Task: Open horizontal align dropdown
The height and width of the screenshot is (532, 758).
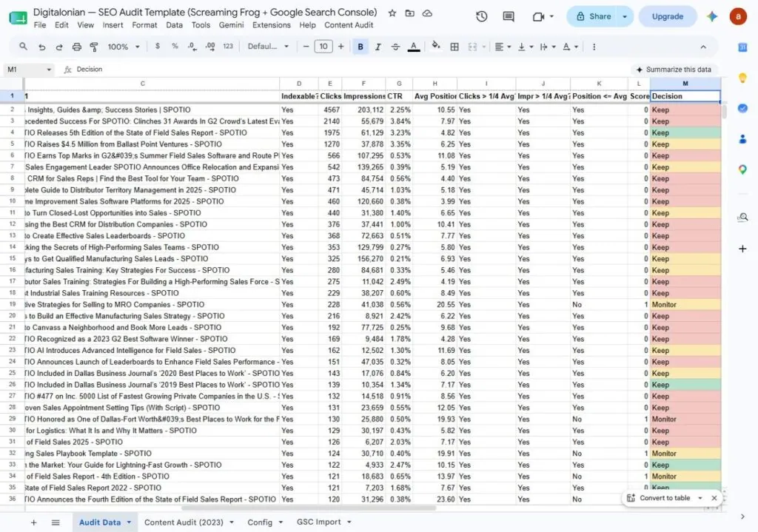Action: 503,47
